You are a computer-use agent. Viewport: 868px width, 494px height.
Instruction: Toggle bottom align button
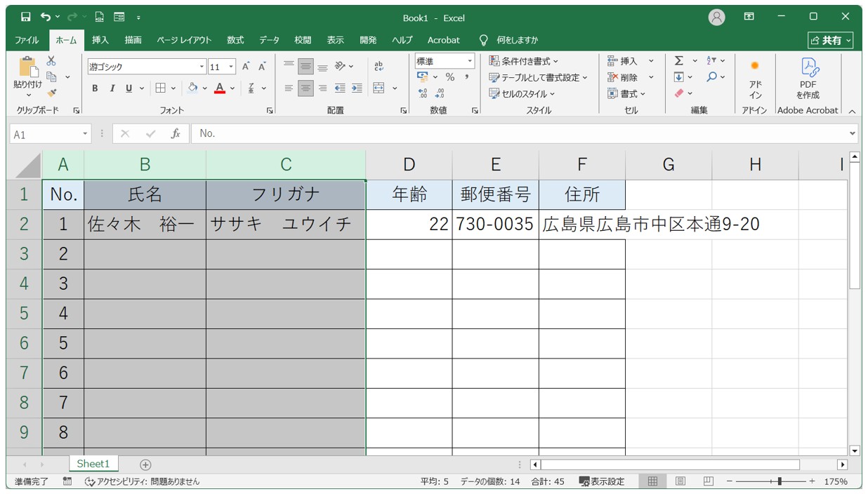click(x=322, y=67)
